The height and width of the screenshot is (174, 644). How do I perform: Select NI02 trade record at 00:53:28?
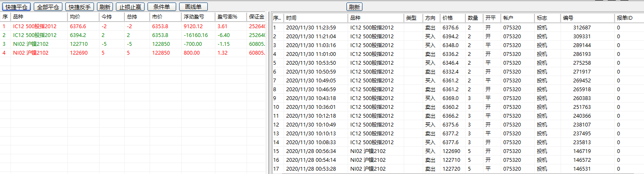click(458, 169)
